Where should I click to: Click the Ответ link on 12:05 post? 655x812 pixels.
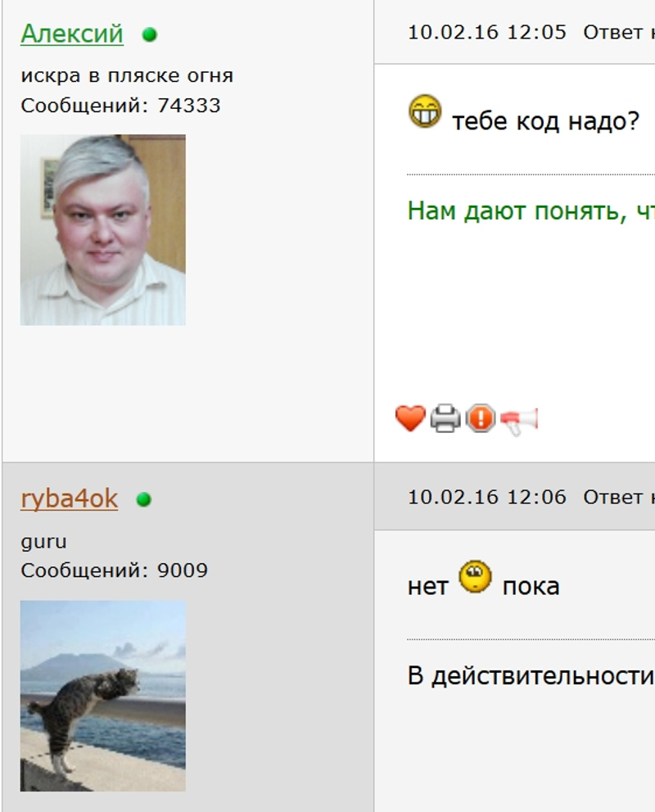tap(619, 33)
